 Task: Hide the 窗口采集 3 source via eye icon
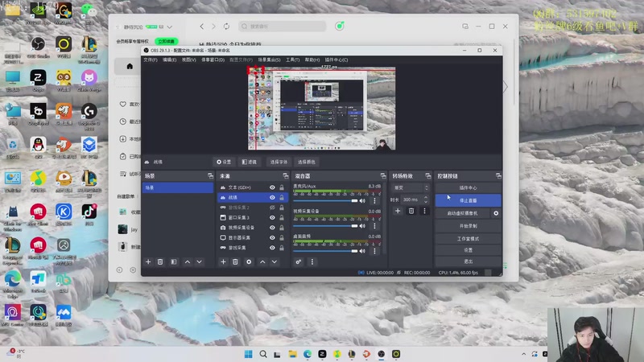(x=272, y=217)
